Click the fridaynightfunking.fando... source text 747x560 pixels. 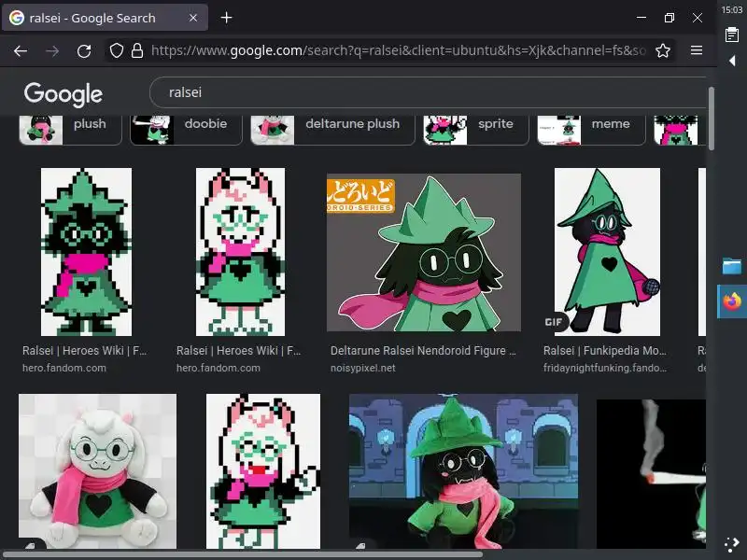[604, 368]
